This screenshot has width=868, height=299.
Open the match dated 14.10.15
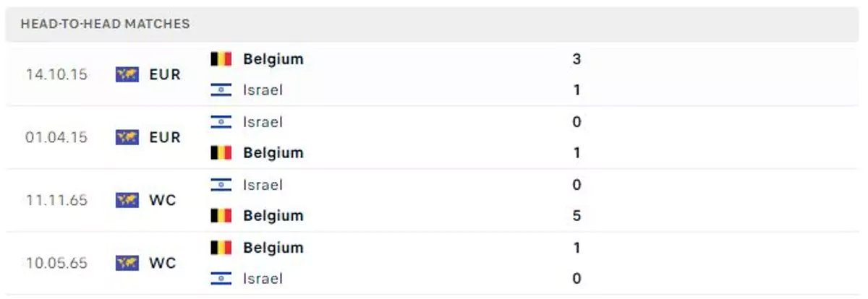click(x=434, y=74)
